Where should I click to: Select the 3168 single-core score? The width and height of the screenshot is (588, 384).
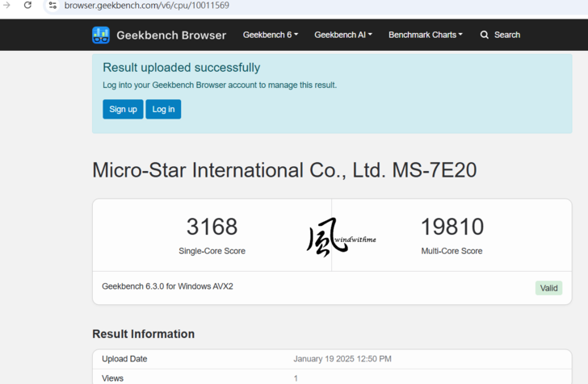212,227
